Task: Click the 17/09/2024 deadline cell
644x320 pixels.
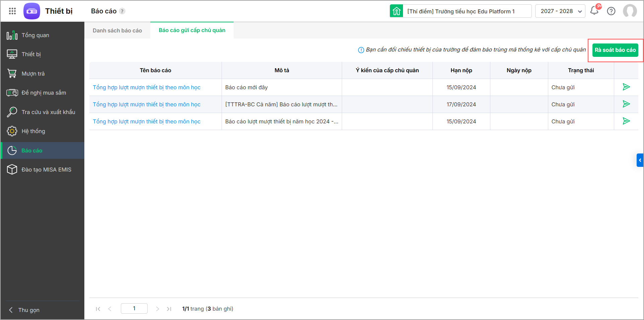Action: point(461,104)
